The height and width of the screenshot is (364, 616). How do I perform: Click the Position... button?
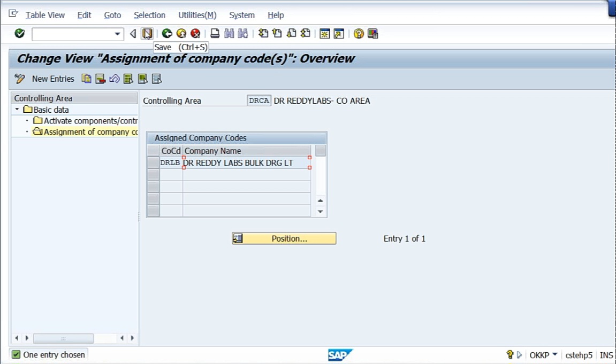(x=284, y=238)
